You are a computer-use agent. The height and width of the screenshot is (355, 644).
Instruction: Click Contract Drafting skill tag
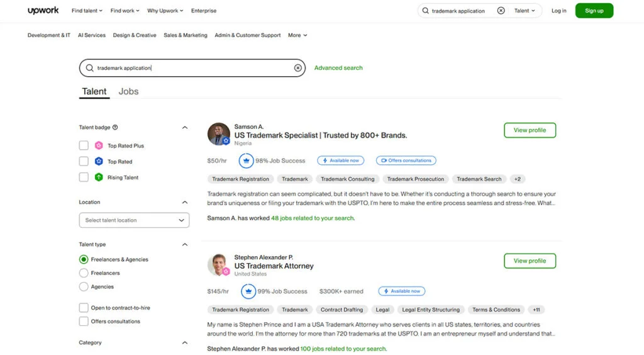point(341,310)
